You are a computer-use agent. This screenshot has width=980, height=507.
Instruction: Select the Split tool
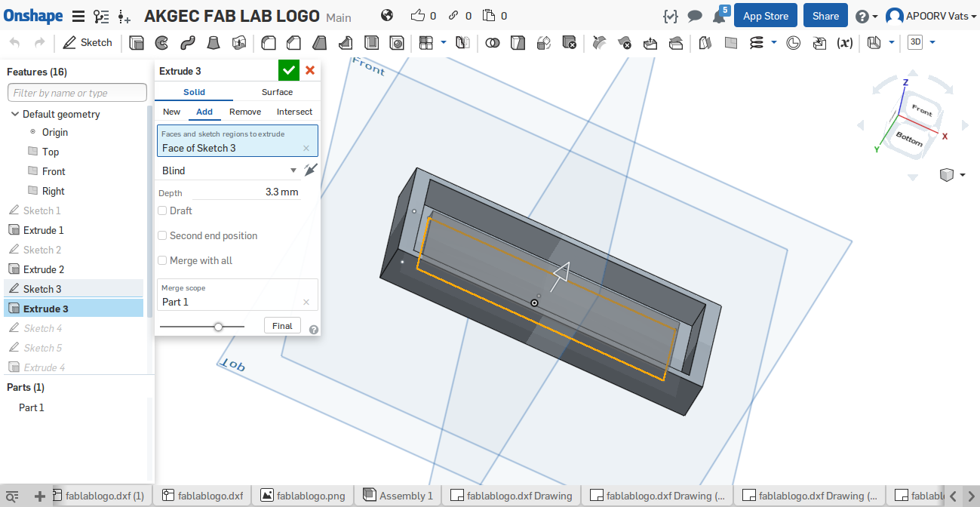[518, 43]
